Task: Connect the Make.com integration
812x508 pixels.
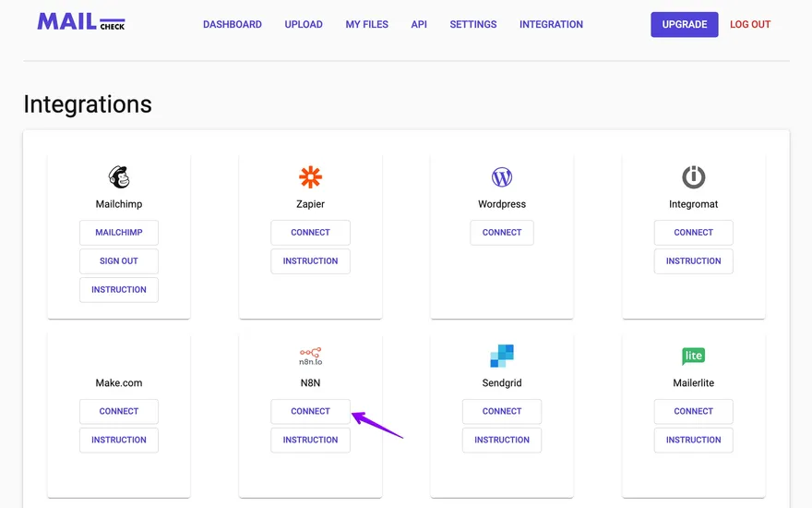Action: [119, 411]
